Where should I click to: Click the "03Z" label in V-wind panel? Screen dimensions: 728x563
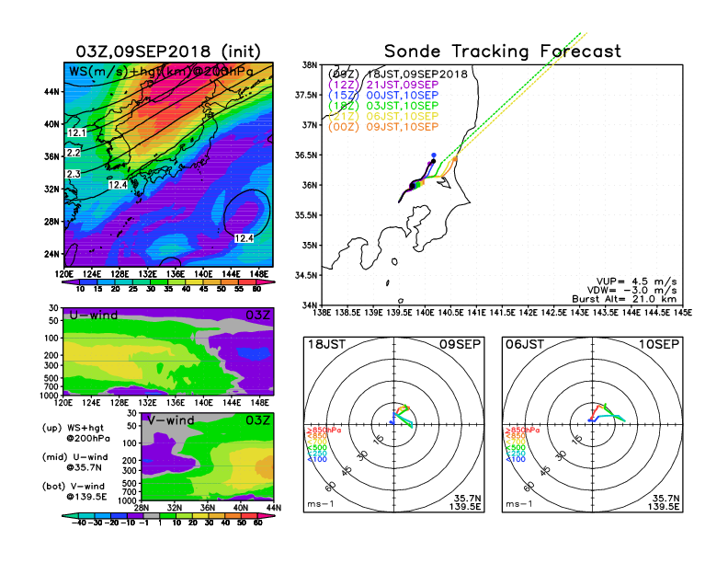click(257, 420)
